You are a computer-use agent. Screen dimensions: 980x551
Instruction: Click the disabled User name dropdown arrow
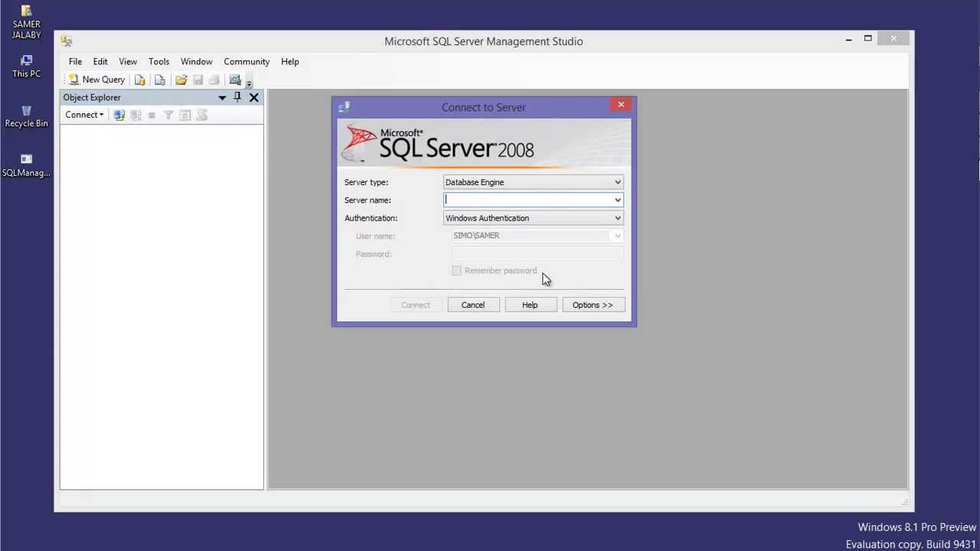[x=617, y=236]
